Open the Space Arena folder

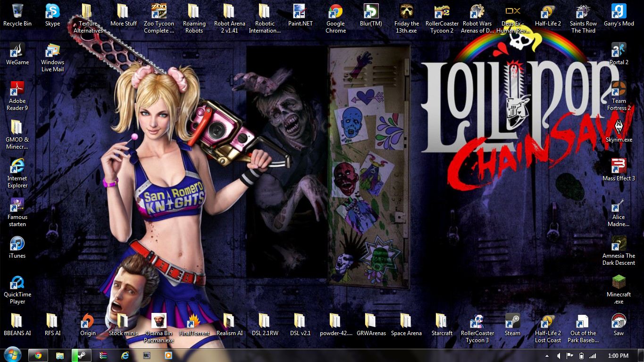(406, 324)
